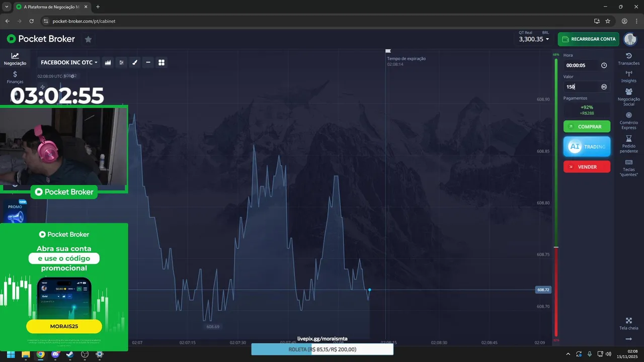Switch to Tela cheia fullscreen mode

point(628,324)
